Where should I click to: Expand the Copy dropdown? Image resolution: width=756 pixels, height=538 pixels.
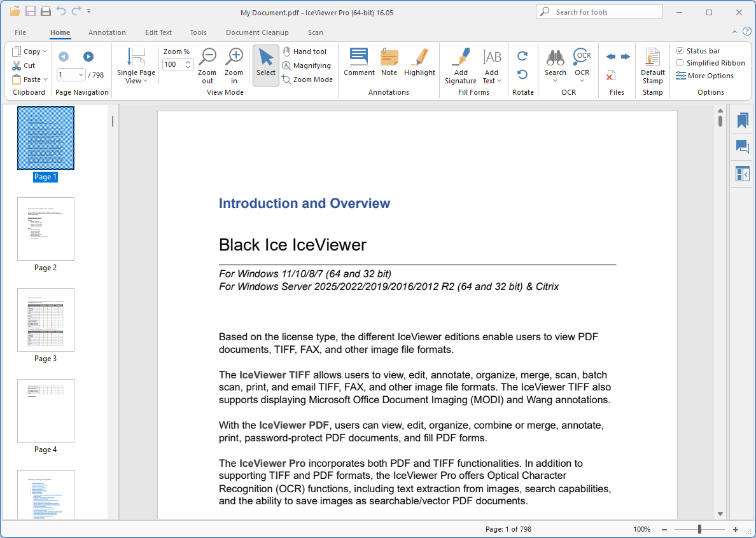point(45,52)
